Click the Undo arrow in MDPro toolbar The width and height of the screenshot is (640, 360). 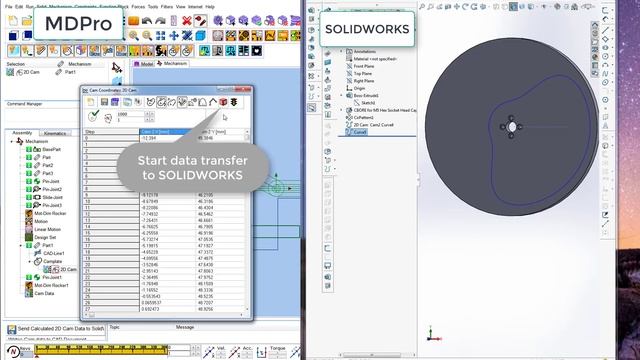pos(147,21)
